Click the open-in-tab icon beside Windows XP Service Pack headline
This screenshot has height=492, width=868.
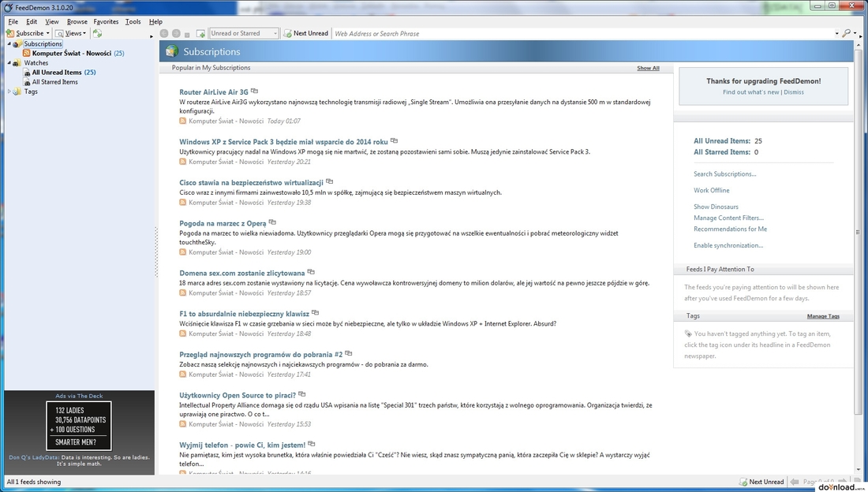(x=394, y=140)
